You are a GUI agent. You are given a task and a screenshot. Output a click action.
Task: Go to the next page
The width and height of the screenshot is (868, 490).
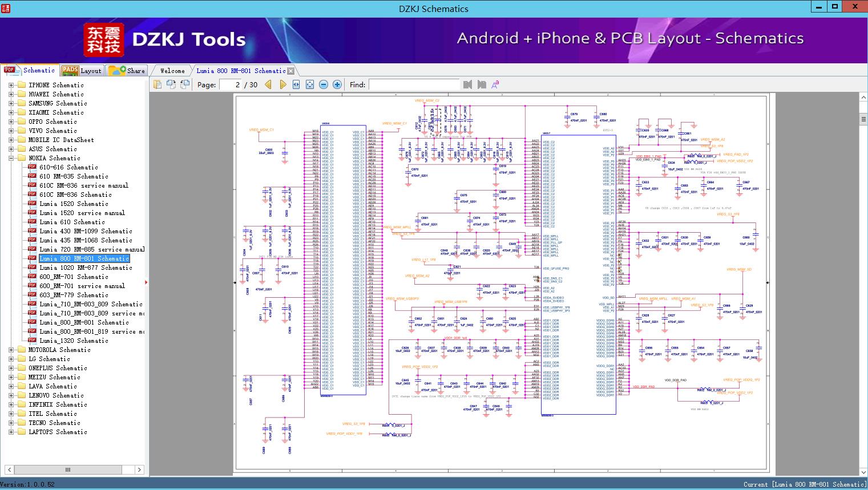point(282,84)
